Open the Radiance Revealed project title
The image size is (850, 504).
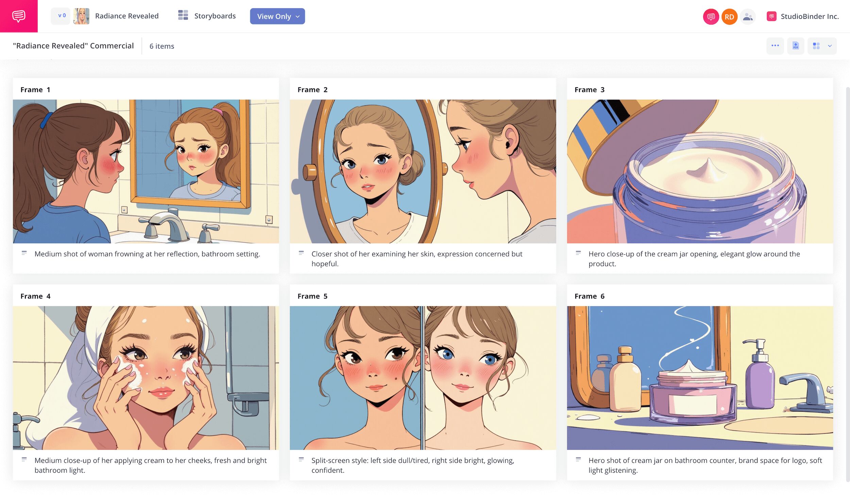(126, 16)
